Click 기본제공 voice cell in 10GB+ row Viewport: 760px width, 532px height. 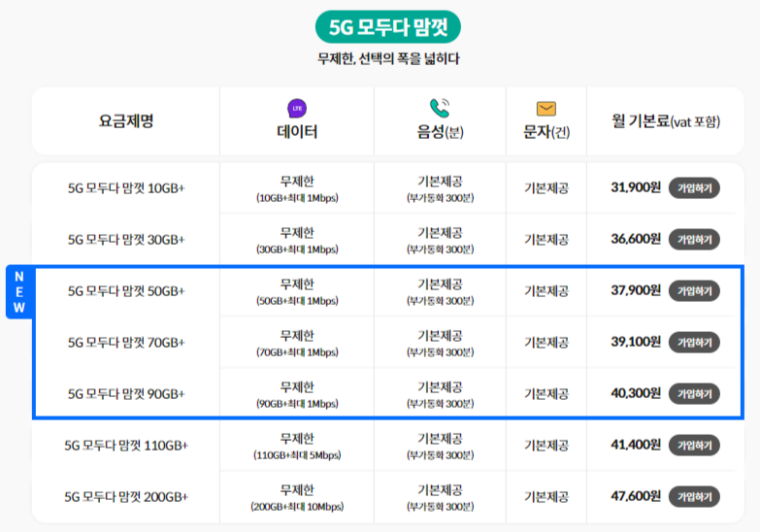point(440,182)
